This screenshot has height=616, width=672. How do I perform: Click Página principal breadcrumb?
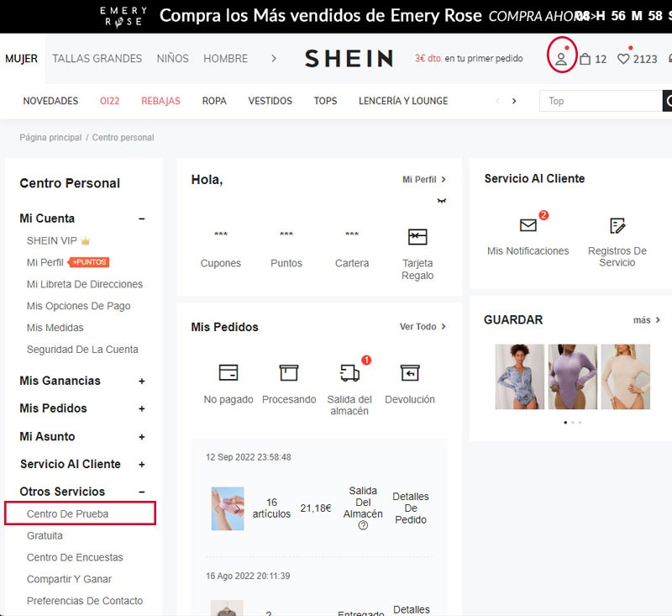[x=50, y=138]
